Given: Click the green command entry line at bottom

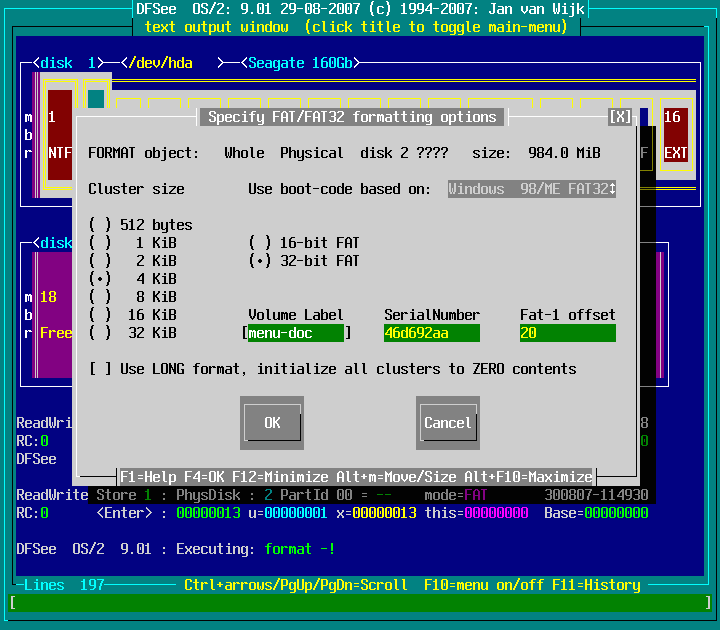Looking at the screenshot, I should (x=359, y=603).
